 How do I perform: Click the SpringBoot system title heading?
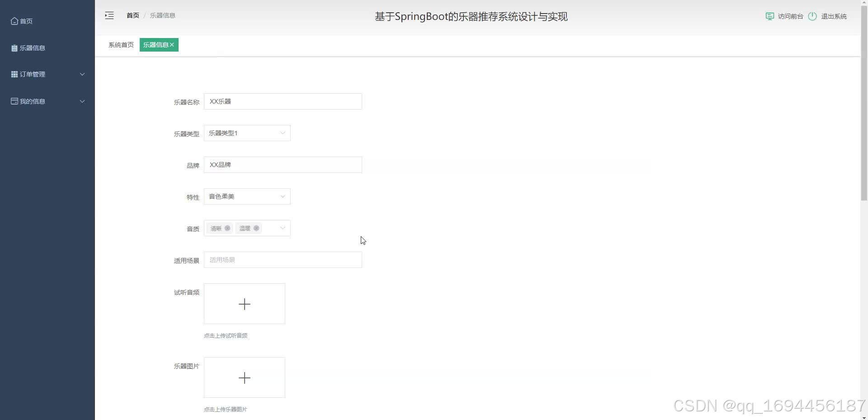pyautogui.click(x=471, y=17)
